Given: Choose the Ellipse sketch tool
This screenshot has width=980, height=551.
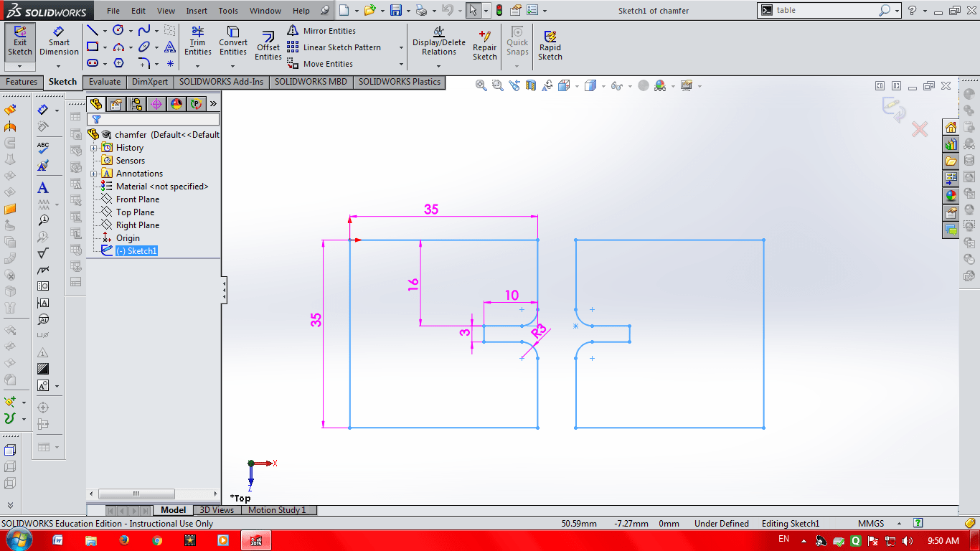Looking at the screenshot, I should pos(144,47).
